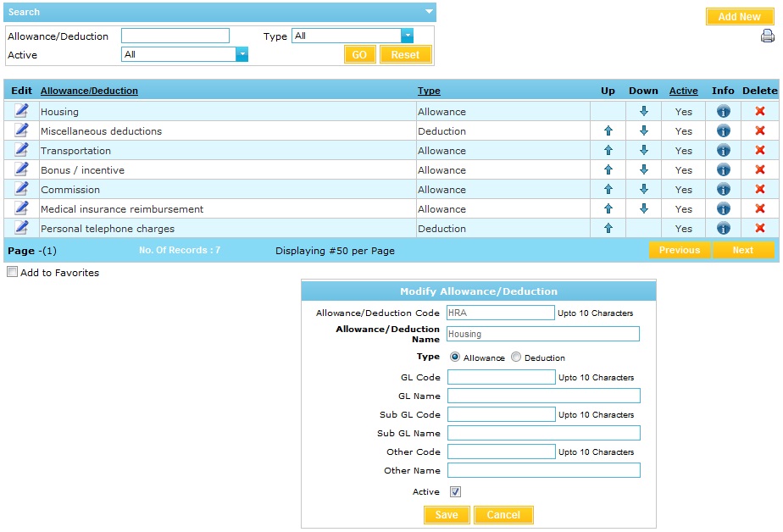Save the modified allowance

tap(447, 514)
